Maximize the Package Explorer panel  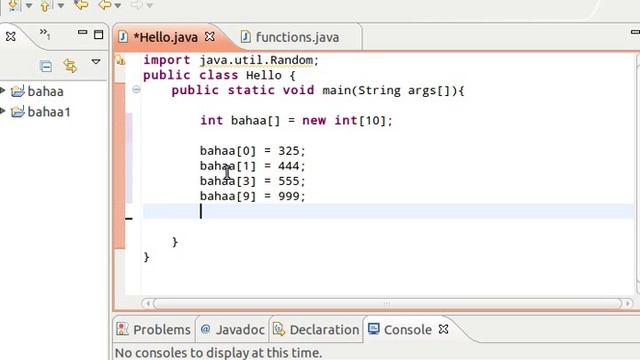tap(98, 34)
